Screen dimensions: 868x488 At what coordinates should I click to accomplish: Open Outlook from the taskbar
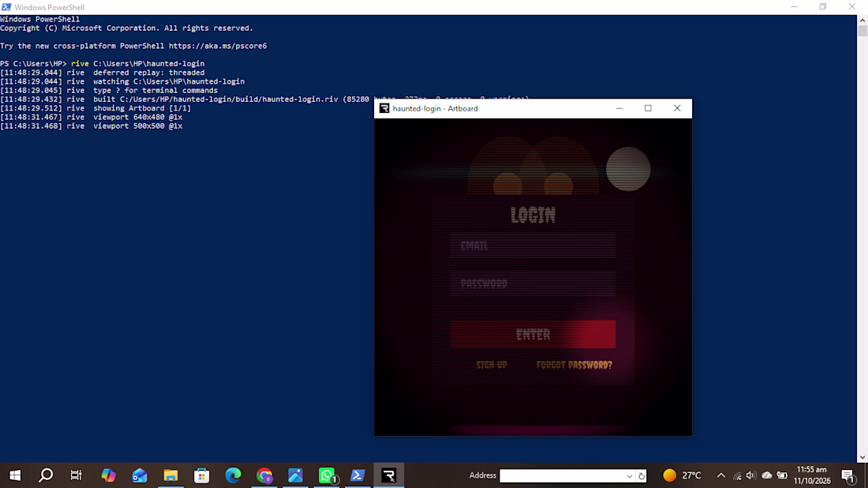139,475
